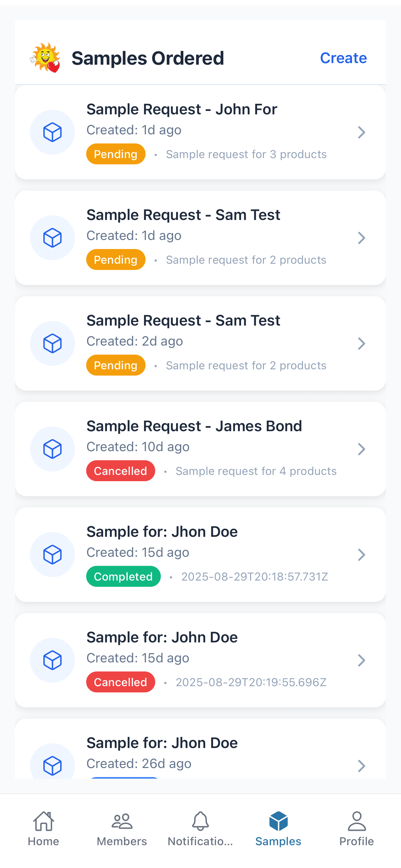Screen dimensions: 401x868
Task: Click Pending badge on John For request
Action: [x=116, y=154]
